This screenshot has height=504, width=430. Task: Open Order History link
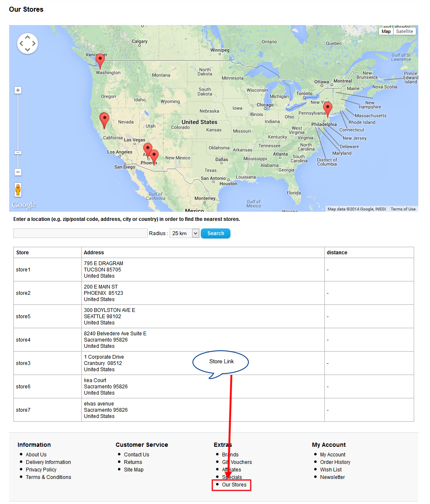335,462
